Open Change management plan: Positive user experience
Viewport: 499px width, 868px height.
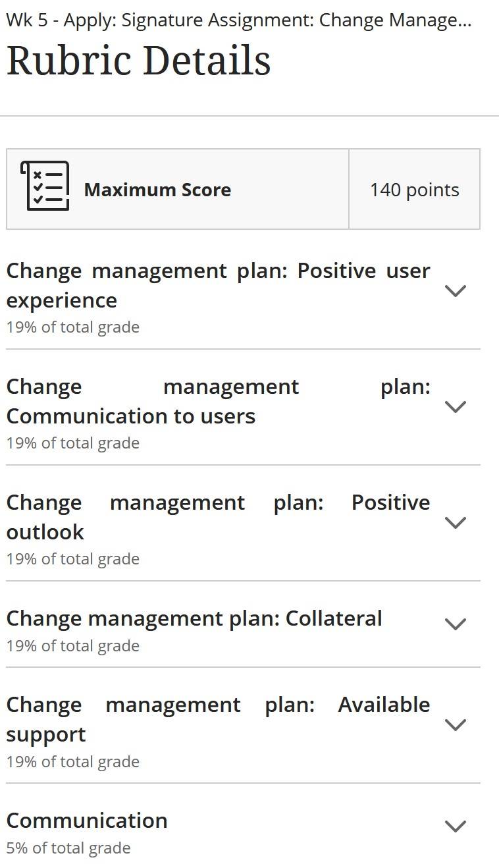pyautogui.click(x=218, y=285)
